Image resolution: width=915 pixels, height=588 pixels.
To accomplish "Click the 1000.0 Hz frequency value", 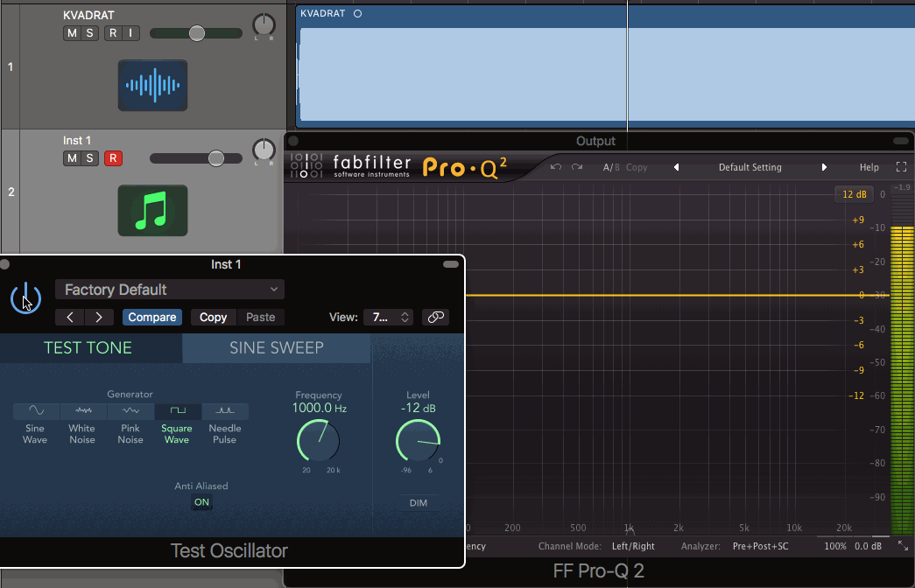I will 320,408.
